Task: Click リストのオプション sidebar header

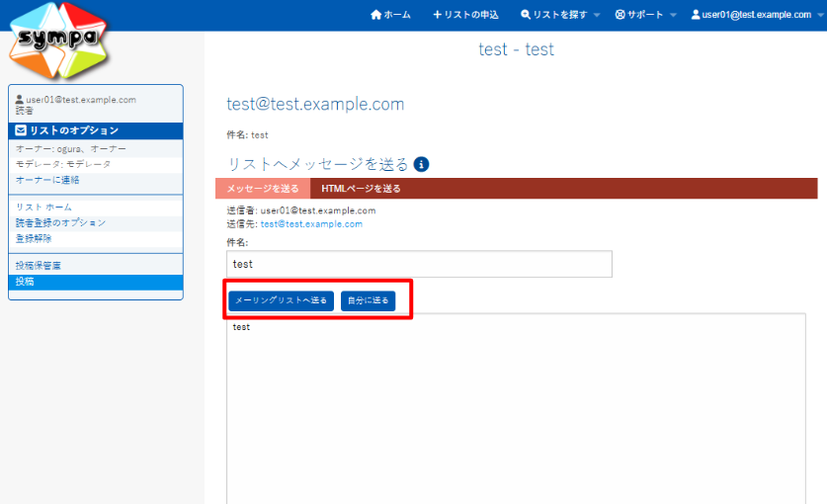Action: coord(96,130)
